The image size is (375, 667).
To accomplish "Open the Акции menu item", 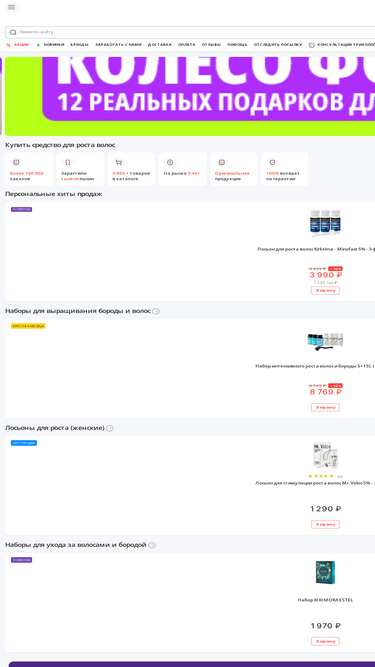I will (x=21, y=45).
